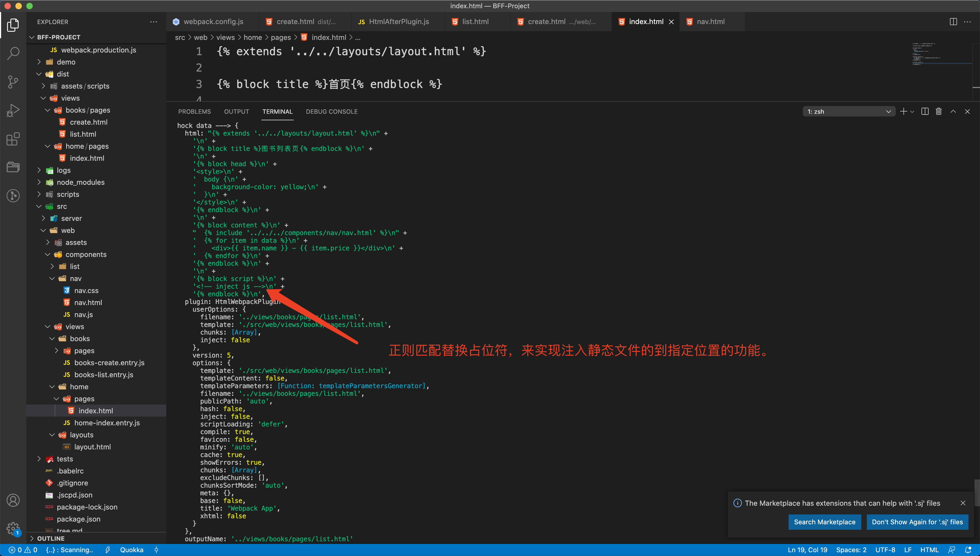Open editor more actions ellipsis
This screenshot has height=556, width=980.
coord(967,22)
